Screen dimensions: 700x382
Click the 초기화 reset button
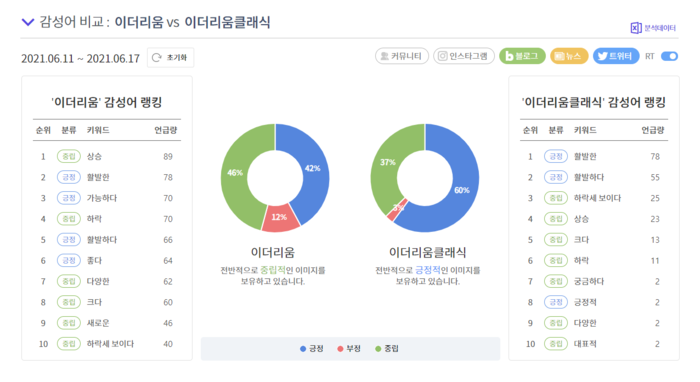(171, 58)
